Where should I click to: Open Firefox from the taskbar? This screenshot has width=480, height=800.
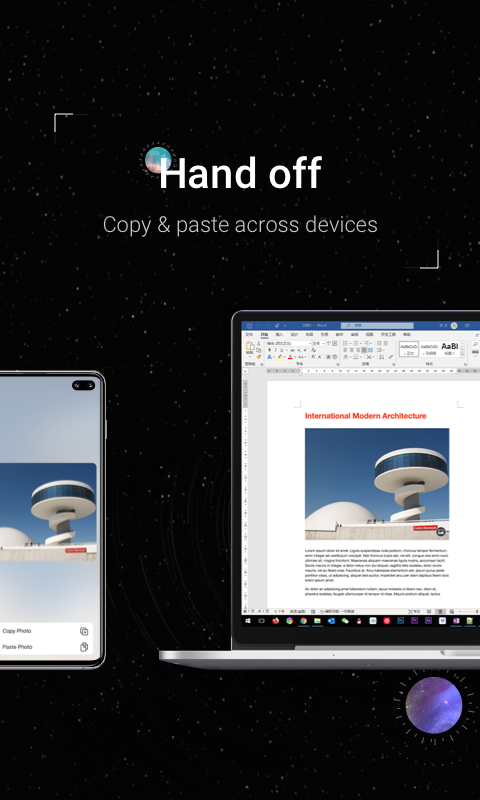[275, 621]
